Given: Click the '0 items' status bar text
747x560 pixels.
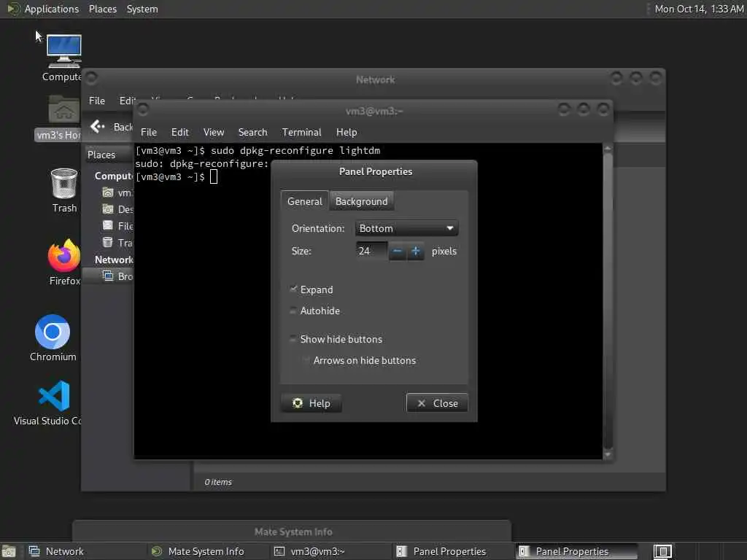Looking at the screenshot, I should point(218,482).
